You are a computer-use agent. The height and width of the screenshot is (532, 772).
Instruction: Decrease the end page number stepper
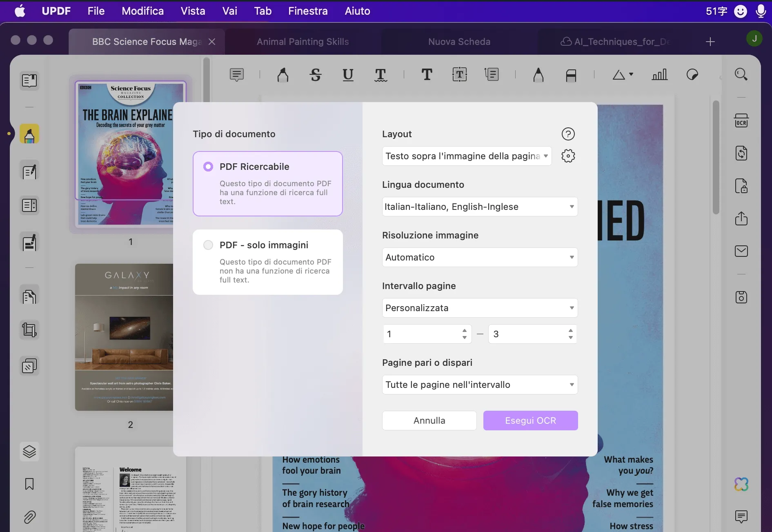coord(571,338)
